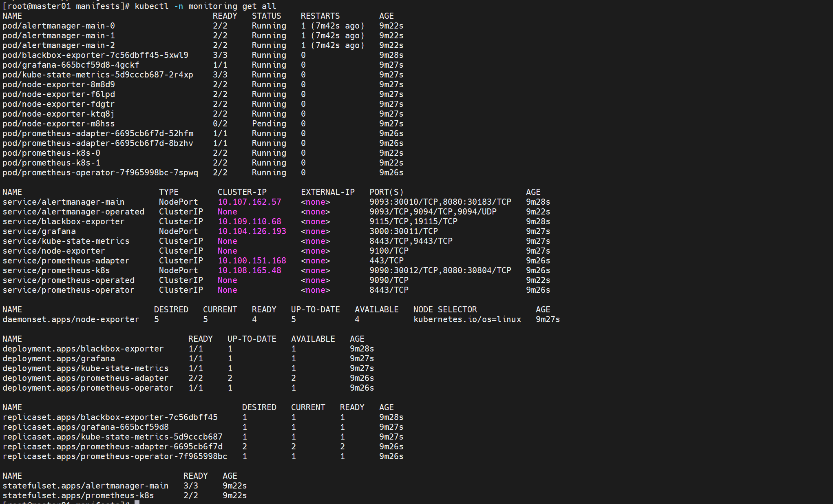Select cluster IP 10.100.151.168
Image resolution: width=833 pixels, height=504 pixels.
click(x=252, y=261)
